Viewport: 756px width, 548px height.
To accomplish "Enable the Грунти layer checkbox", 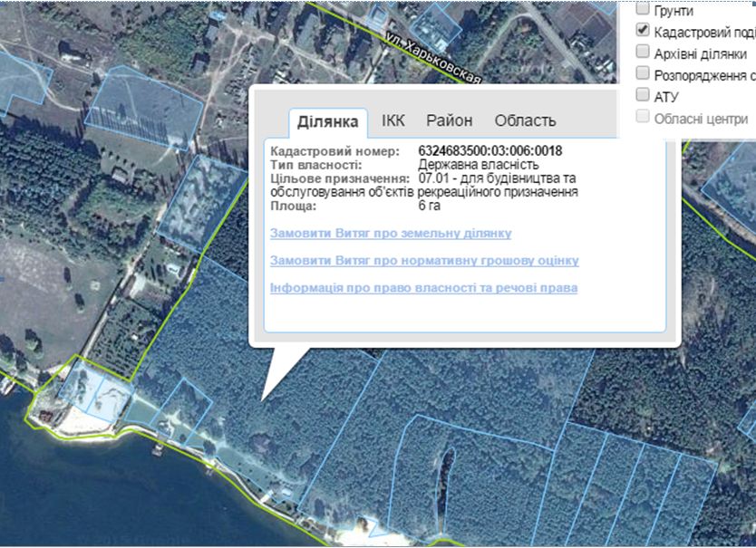I will pyautogui.click(x=643, y=10).
